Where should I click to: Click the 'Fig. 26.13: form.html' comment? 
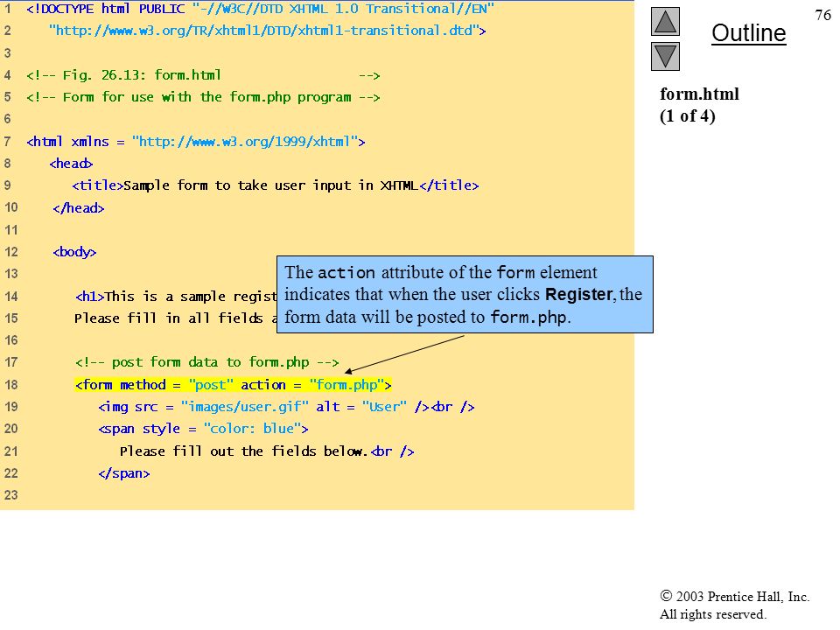click(203, 75)
